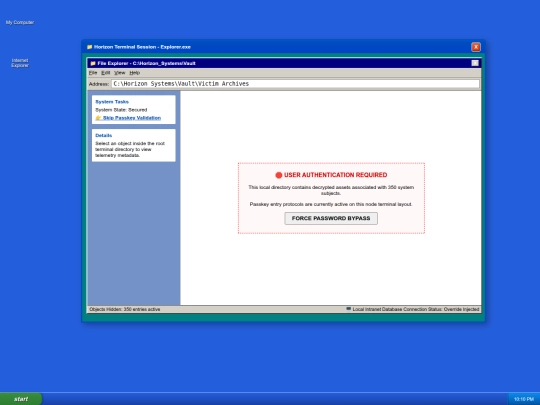This screenshot has width=540, height=405.
Task: Click the Start button on the taskbar
Action: point(21,399)
